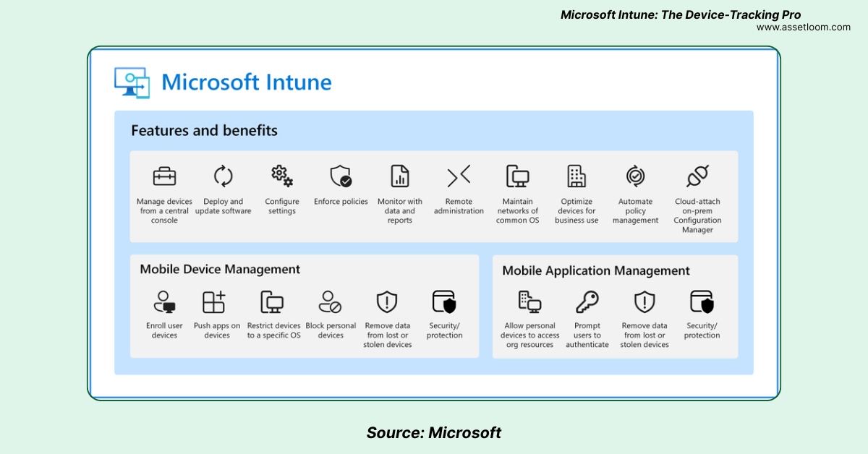This screenshot has height=454, width=868.
Task: Select the Cloud-attach plug icon
Action: point(697,176)
